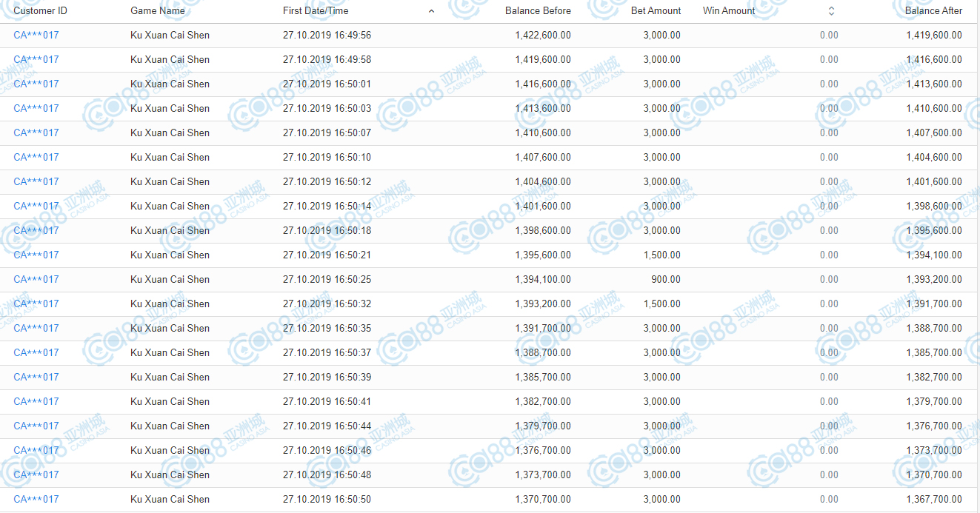Click Balance Before value 1,410,600.00
The height and width of the screenshot is (513, 980).
(x=543, y=133)
